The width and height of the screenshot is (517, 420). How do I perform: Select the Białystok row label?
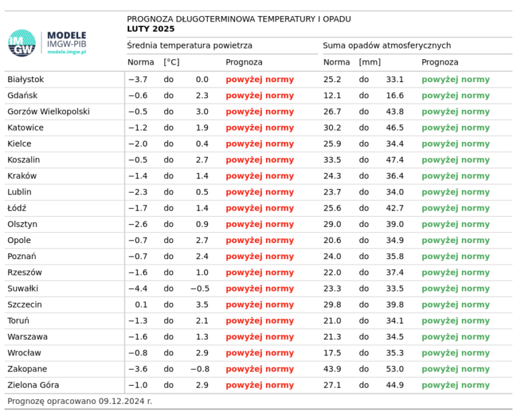pos(26,79)
